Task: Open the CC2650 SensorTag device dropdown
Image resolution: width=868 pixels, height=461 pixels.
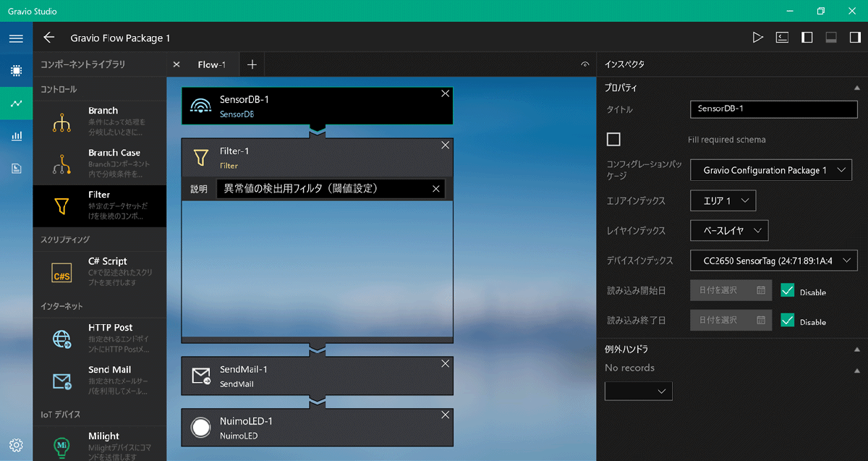Action: (774, 261)
